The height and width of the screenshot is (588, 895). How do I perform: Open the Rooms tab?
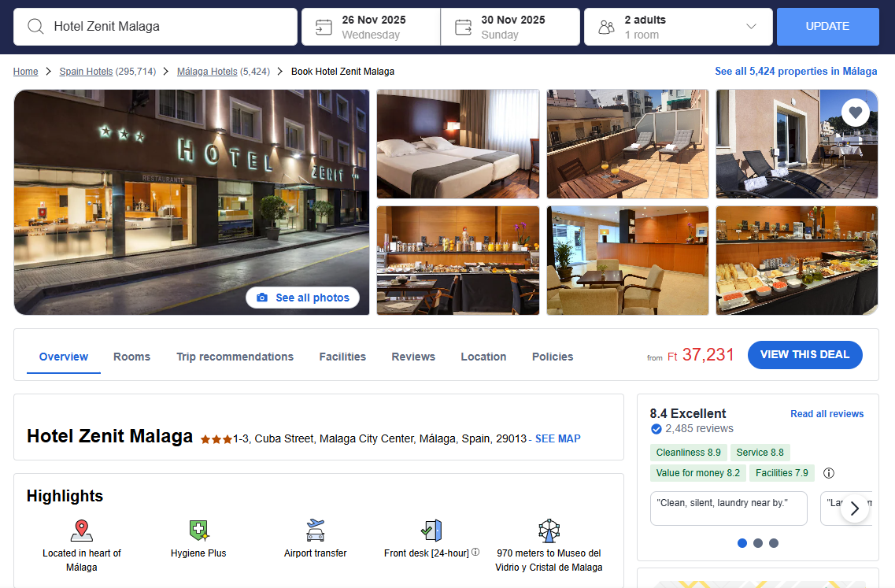(x=132, y=357)
